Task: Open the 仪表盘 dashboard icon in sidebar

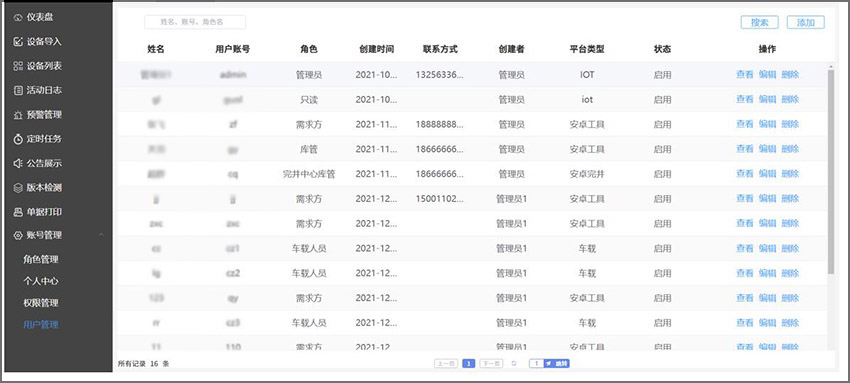Action: pyautogui.click(x=18, y=17)
